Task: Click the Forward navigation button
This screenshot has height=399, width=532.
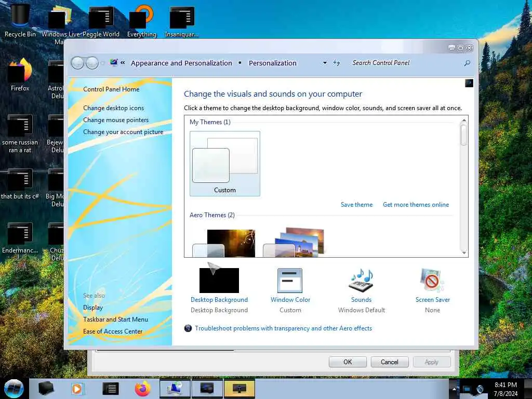Action: (92, 63)
